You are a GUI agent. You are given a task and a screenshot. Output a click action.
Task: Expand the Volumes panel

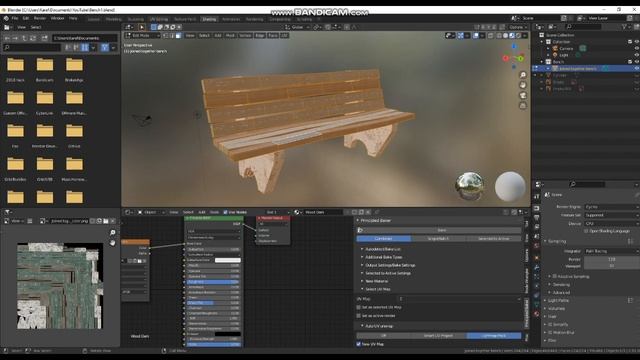556,309
